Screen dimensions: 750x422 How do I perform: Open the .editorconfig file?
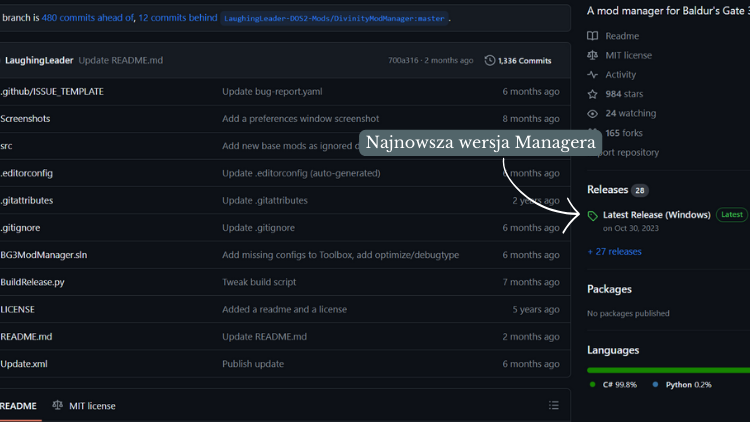26,173
